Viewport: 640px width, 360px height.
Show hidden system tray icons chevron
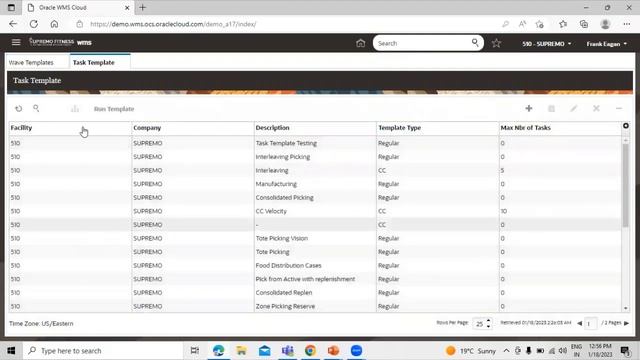[506, 351]
